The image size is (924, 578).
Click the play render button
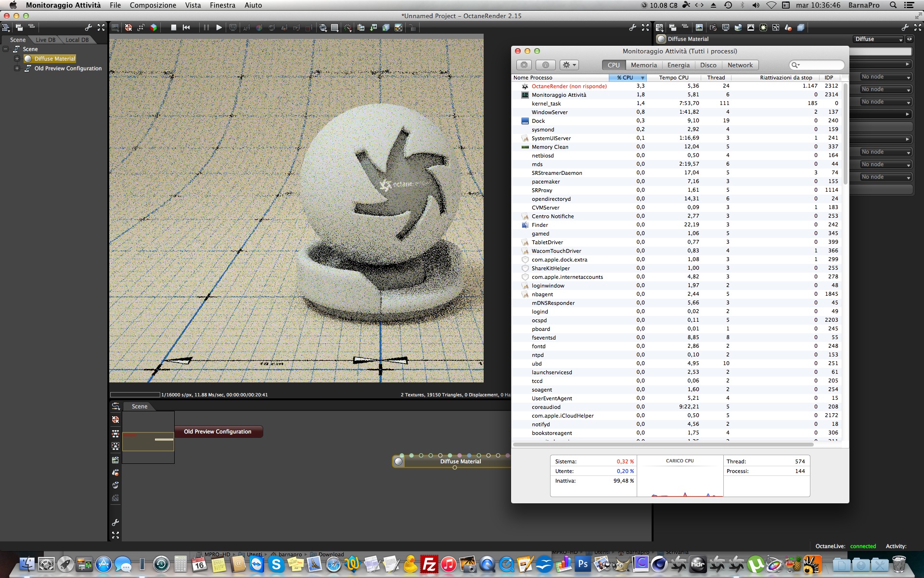(219, 27)
